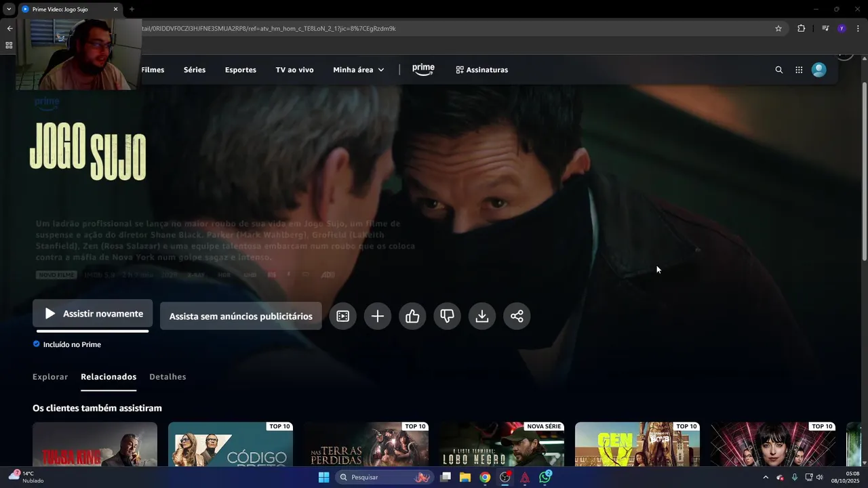Click the Os clientes também assistiram heading
Screen dimensions: 868x488
97,408
